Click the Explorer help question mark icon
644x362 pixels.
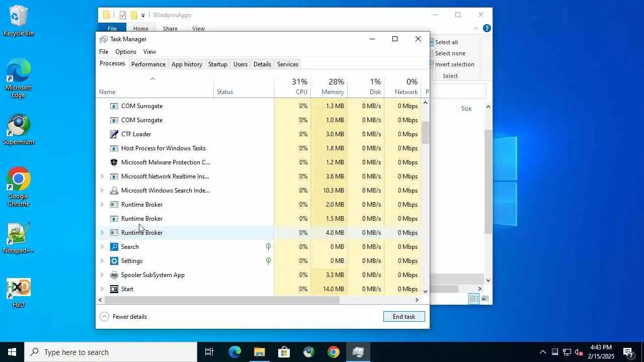[x=487, y=28]
